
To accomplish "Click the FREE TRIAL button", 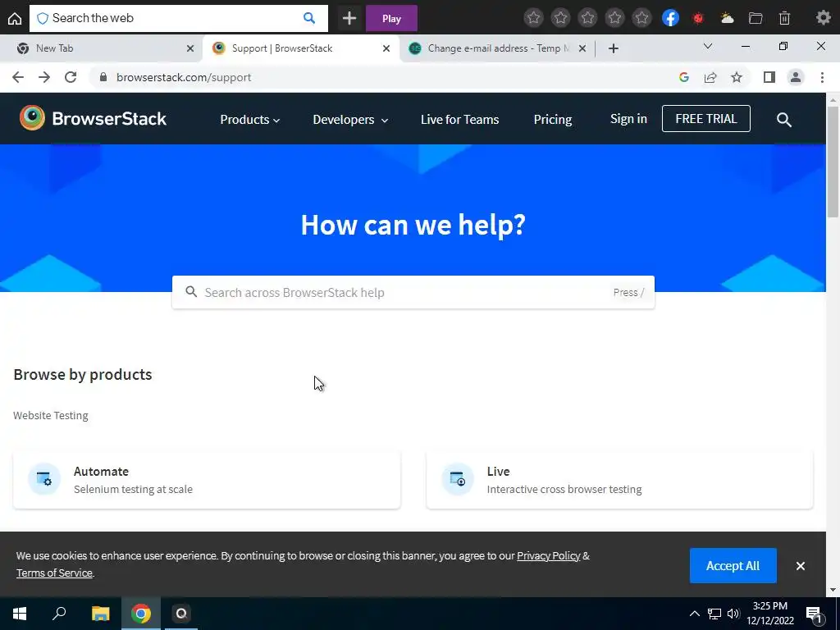I will [706, 118].
